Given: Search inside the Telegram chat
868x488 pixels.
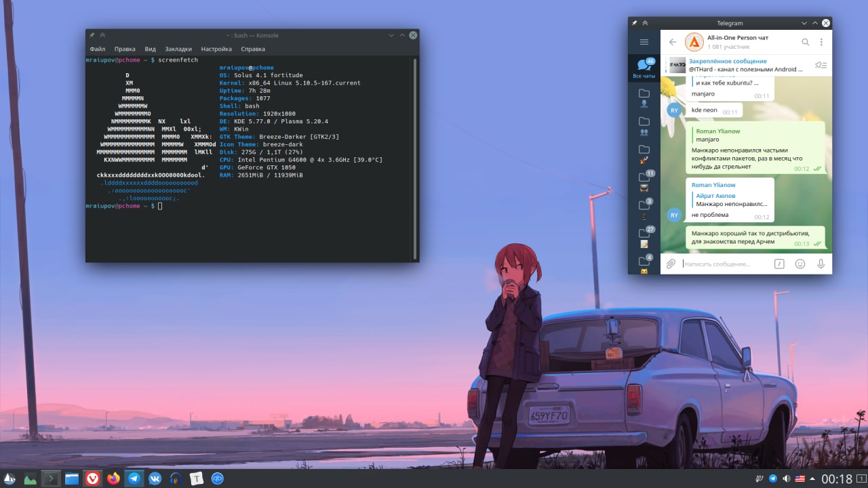Looking at the screenshot, I should click(x=806, y=42).
